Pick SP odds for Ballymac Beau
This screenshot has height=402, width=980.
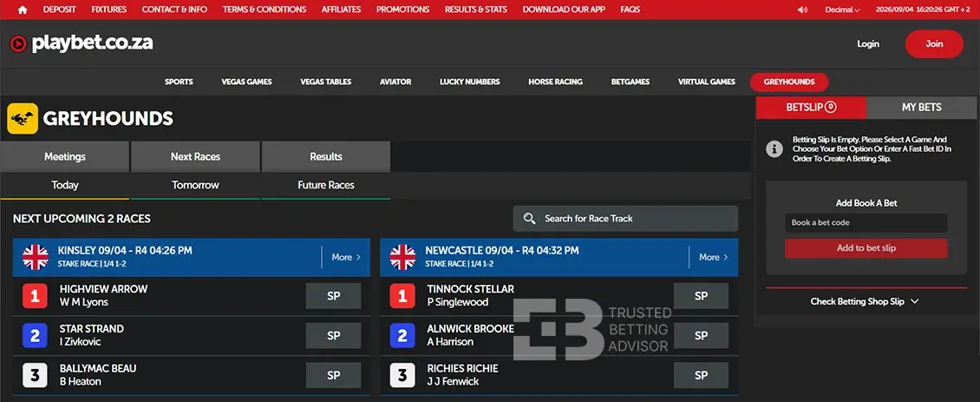coord(334,375)
